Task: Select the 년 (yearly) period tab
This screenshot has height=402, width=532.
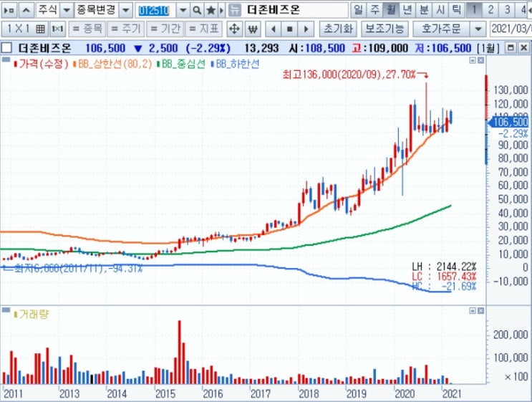Action: coord(407,10)
